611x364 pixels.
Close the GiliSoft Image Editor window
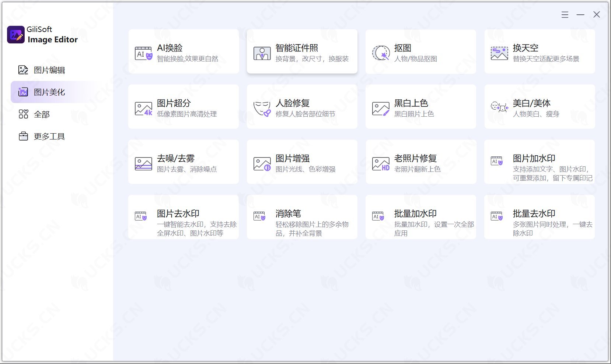point(597,15)
